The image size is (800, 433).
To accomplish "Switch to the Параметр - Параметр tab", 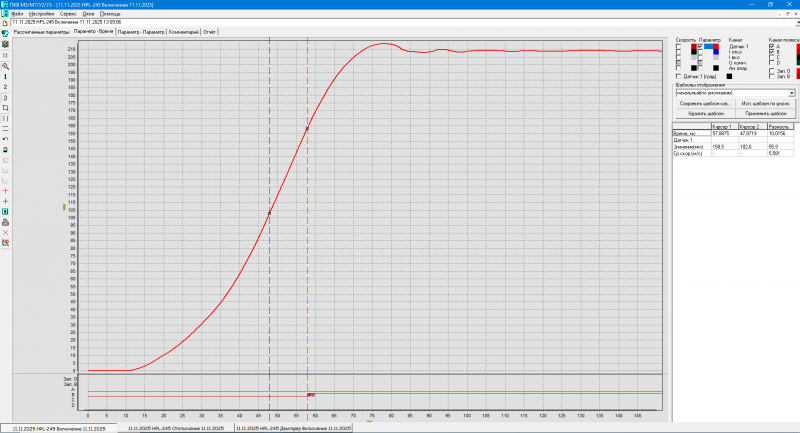I will point(140,32).
